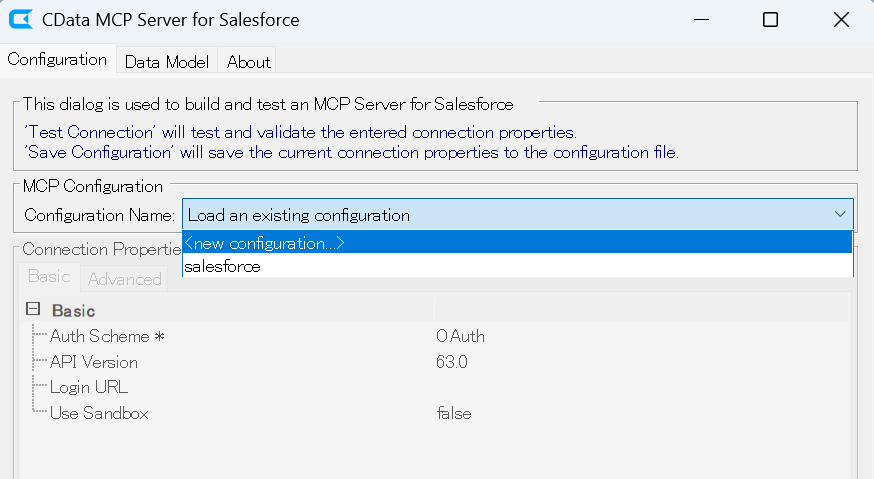Maximize the CData MCP Server window
This screenshot has width=874, height=479.
770,20
